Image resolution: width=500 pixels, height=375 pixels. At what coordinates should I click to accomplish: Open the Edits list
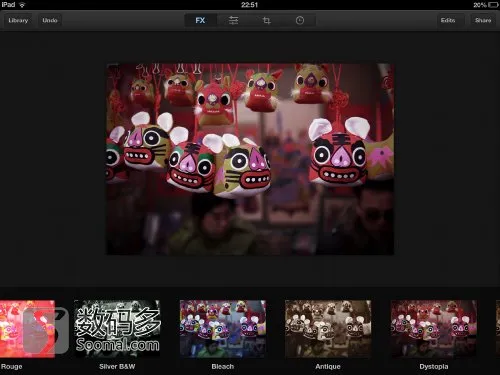448,20
